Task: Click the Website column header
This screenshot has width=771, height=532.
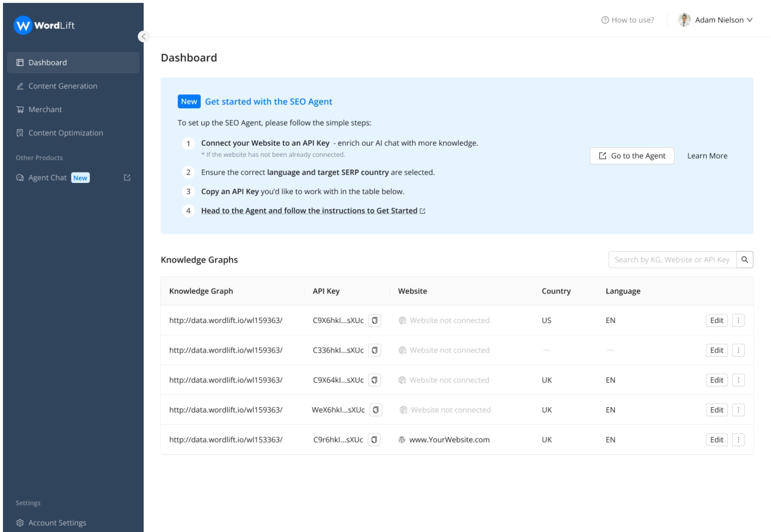Action: pyautogui.click(x=412, y=291)
